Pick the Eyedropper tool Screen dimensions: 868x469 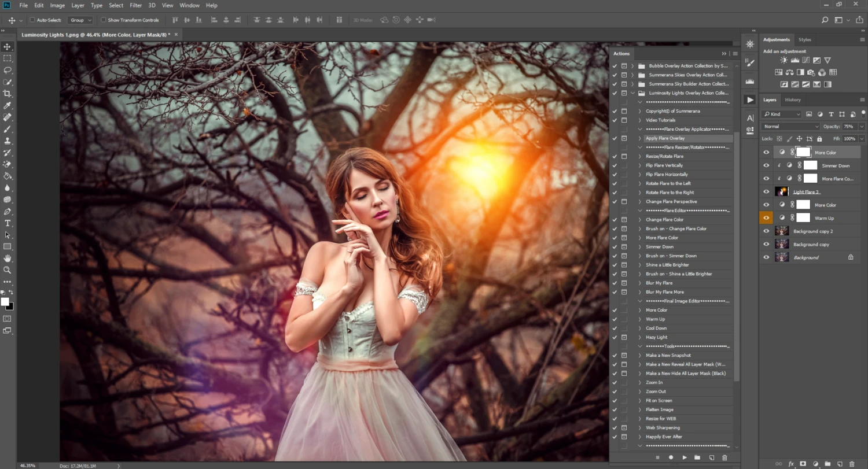coord(8,105)
